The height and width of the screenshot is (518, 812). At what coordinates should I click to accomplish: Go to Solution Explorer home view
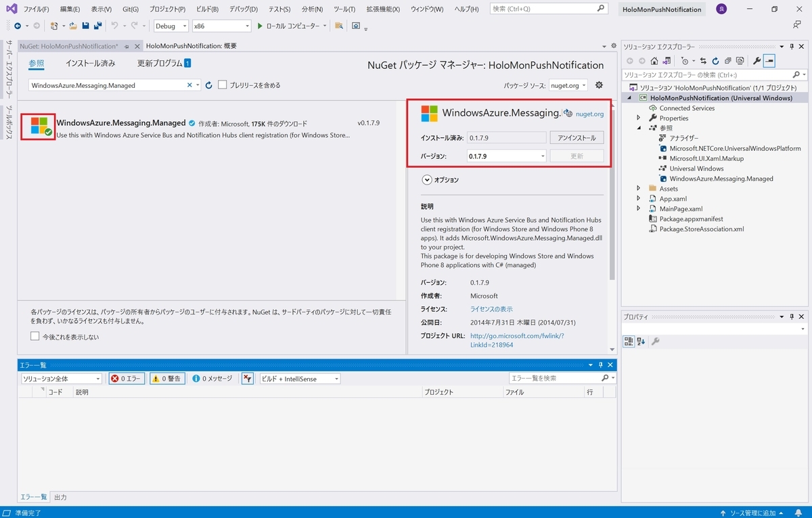click(654, 61)
